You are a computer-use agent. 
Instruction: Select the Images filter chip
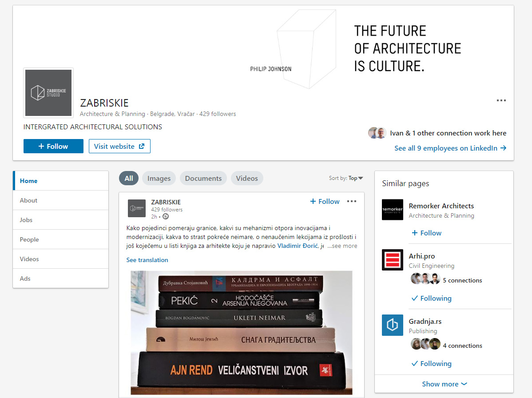click(x=159, y=179)
